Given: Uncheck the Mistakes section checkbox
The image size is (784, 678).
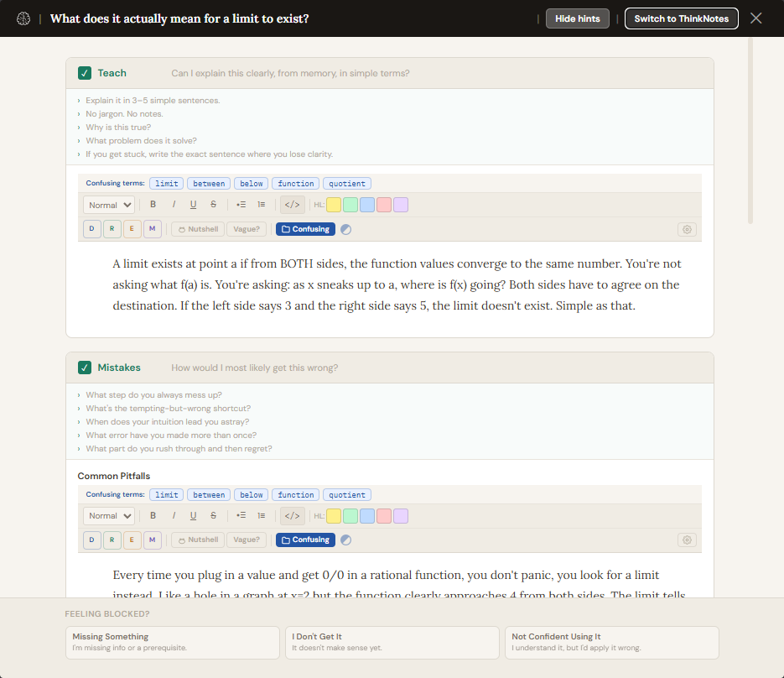Looking at the screenshot, I should 85,368.
